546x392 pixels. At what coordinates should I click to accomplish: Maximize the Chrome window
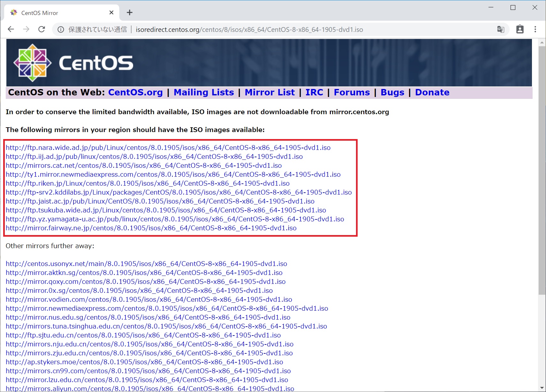pos(513,7)
